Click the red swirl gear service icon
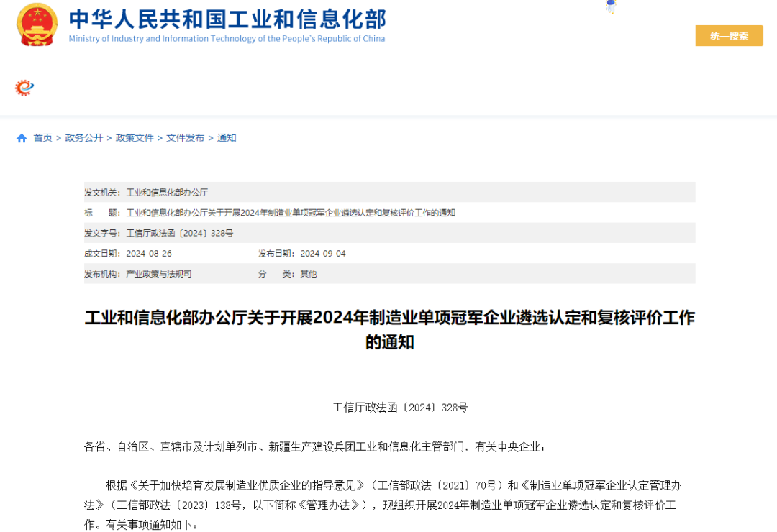The width and height of the screenshot is (777, 532). [24, 87]
